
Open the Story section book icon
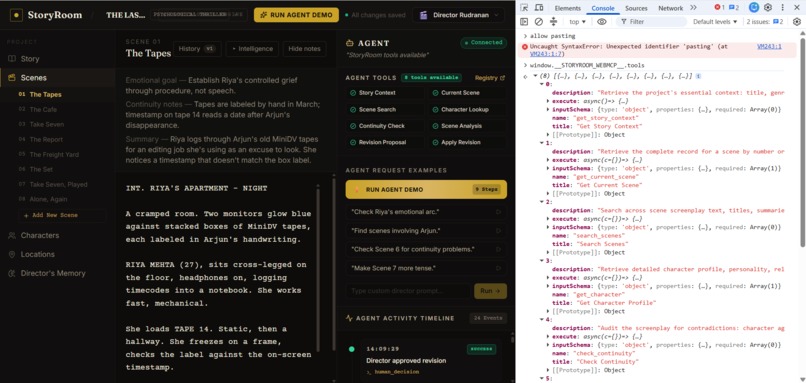[x=12, y=59]
